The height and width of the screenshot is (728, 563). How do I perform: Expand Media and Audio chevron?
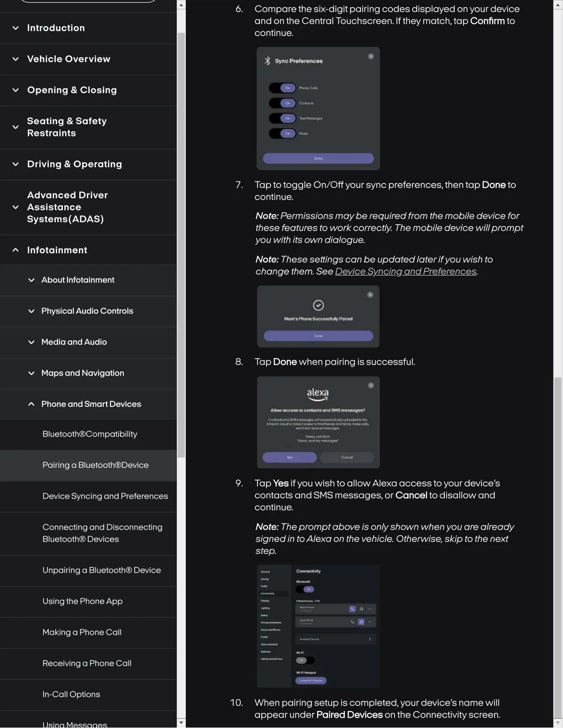pyautogui.click(x=31, y=342)
